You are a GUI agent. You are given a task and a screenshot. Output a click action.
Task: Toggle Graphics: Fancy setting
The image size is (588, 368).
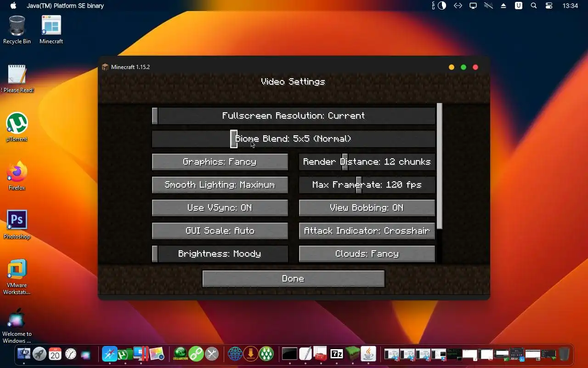click(x=220, y=162)
